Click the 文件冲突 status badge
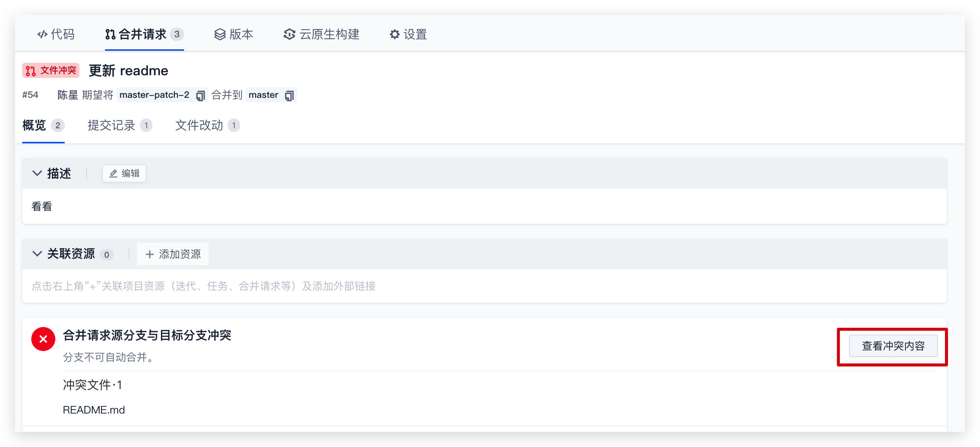Viewport: 980px width, 447px height. click(x=50, y=70)
